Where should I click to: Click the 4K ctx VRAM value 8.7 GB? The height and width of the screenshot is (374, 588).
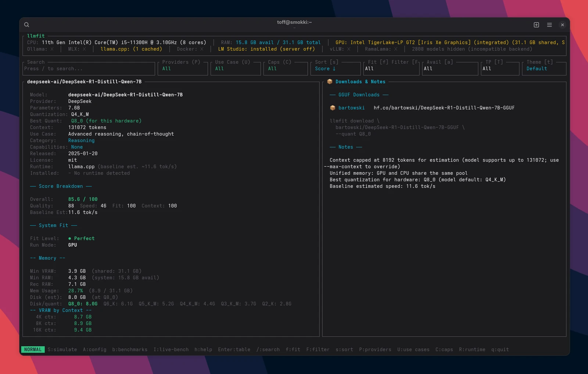[83, 317]
